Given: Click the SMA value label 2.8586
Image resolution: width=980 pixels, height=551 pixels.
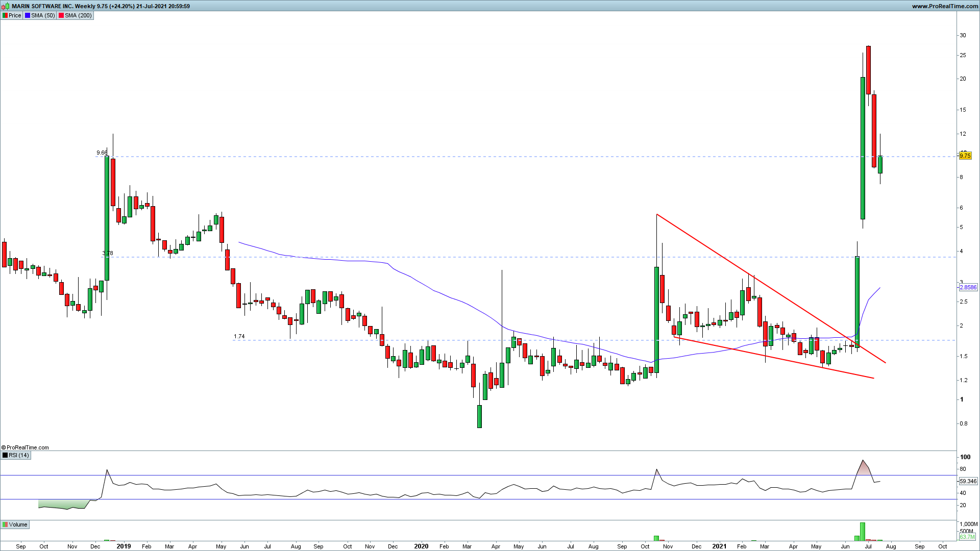Looking at the screenshot, I should click(968, 287).
